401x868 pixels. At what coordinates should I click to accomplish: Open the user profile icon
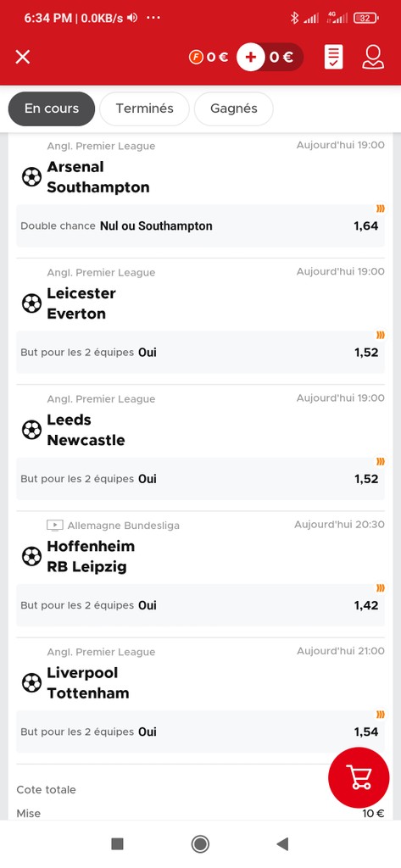pyautogui.click(x=373, y=57)
